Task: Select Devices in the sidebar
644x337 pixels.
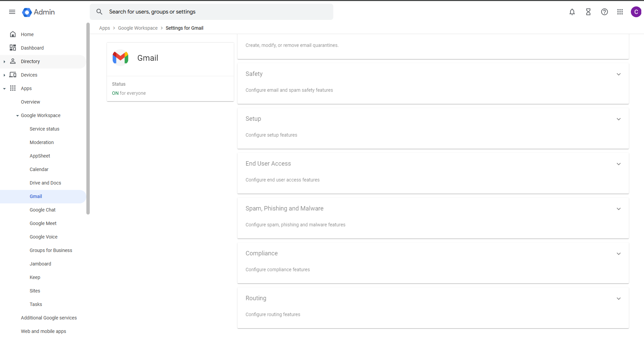Action: [x=29, y=75]
